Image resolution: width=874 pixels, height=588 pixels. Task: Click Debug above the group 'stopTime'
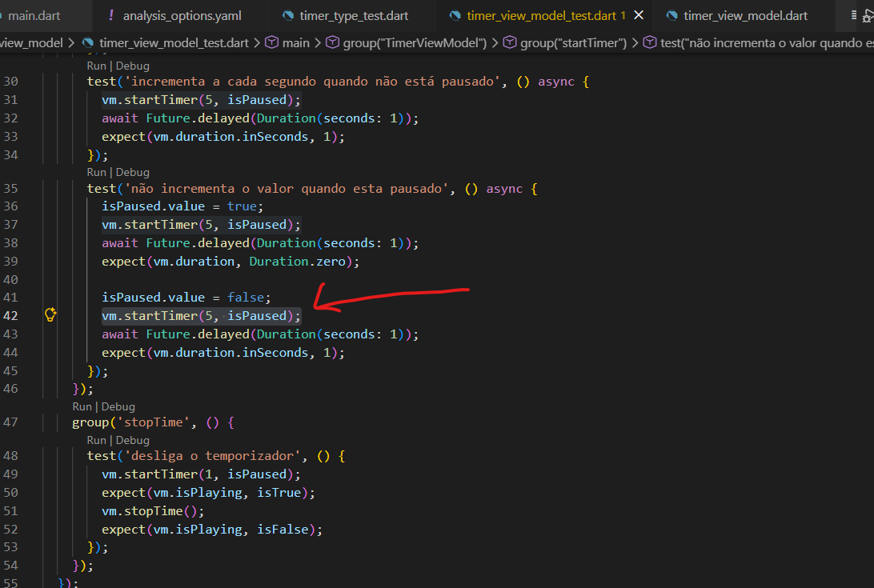point(118,407)
